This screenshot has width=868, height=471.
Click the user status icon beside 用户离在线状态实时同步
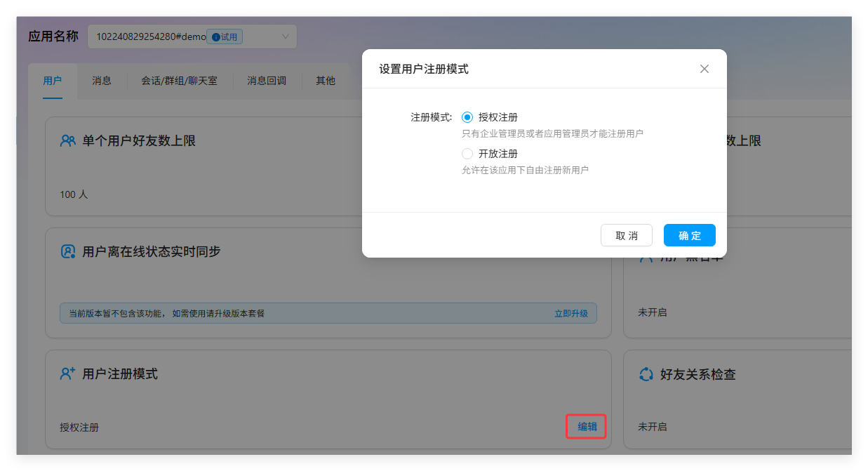coord(67,251)
